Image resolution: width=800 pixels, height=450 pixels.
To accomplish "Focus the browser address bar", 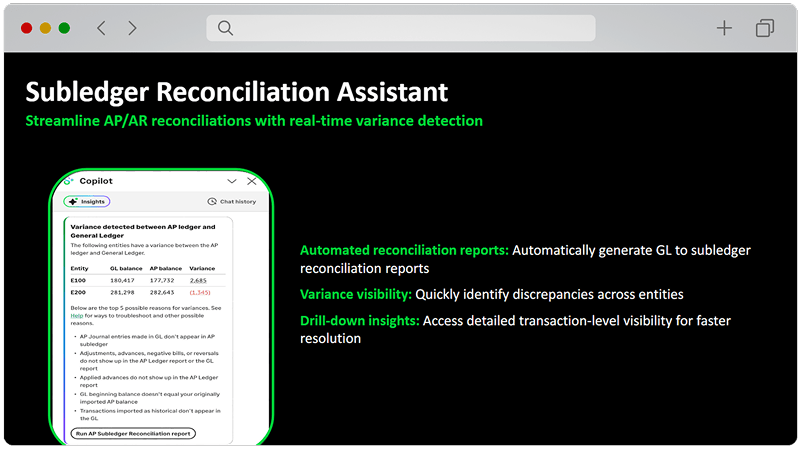I will [401, 28].
